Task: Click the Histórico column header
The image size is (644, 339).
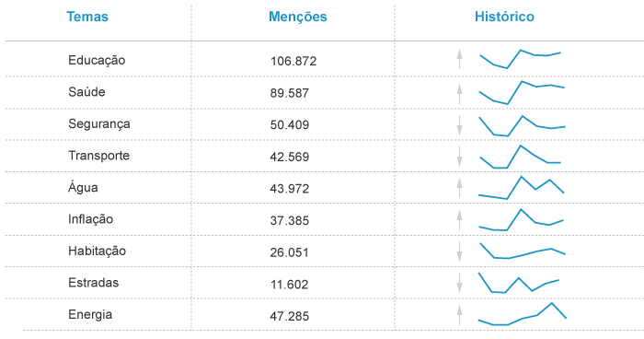Action: click(x=504, y=17)
